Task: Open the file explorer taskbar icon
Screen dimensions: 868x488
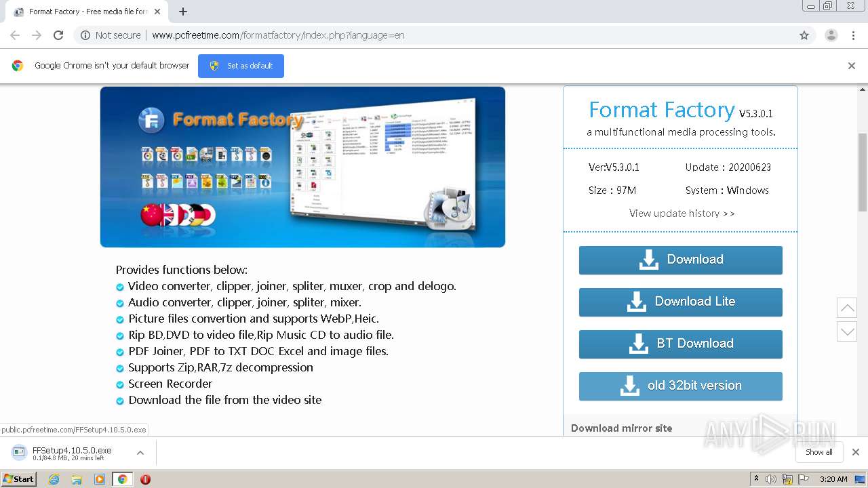Action: [x=77, y=479]
